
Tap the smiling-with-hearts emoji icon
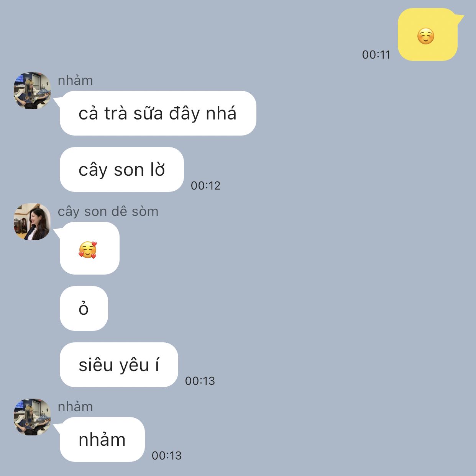coord(88,250)
